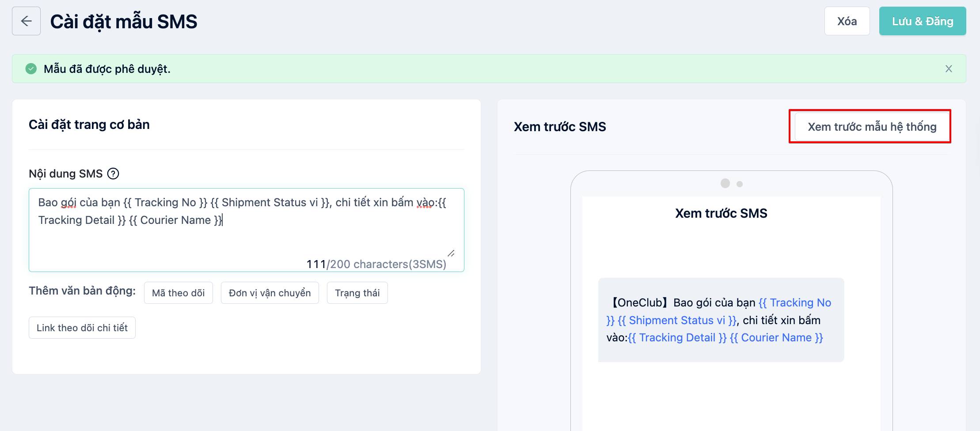Open help tooltip next to Nội dung SMS
980x431 pixels.
113,174
